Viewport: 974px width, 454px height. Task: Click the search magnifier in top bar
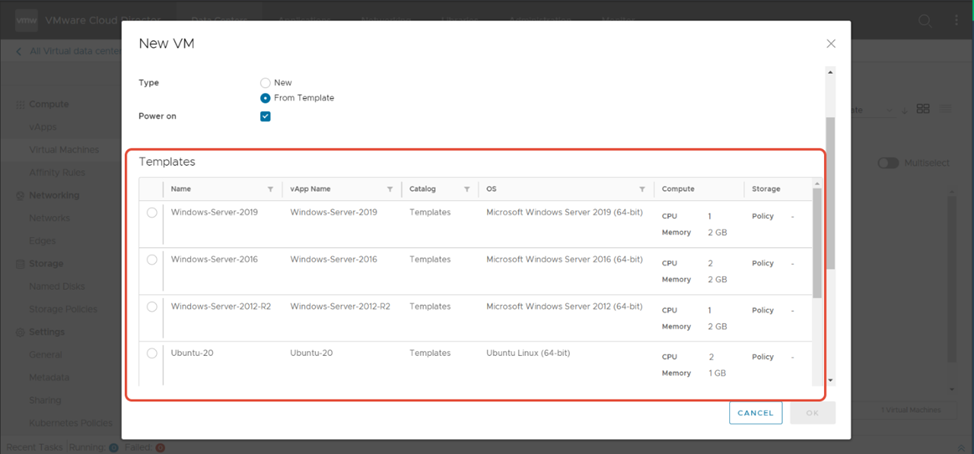tap(924, 22)
